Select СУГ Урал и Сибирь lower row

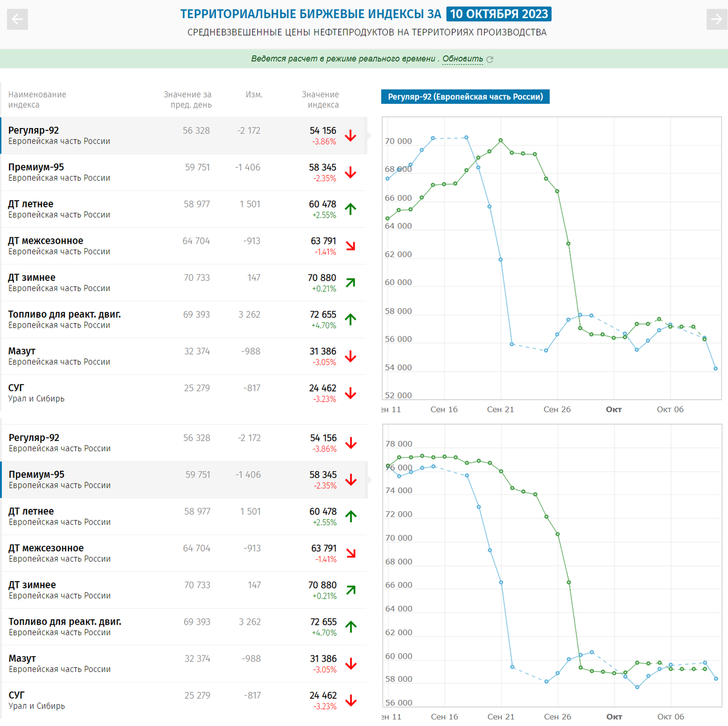(x=184, y=701)
